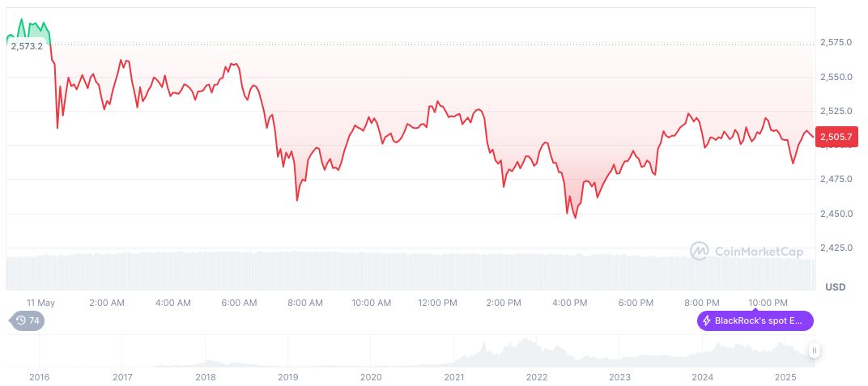Open the BlackRock's spot ETF event badge

pos(755,320)
